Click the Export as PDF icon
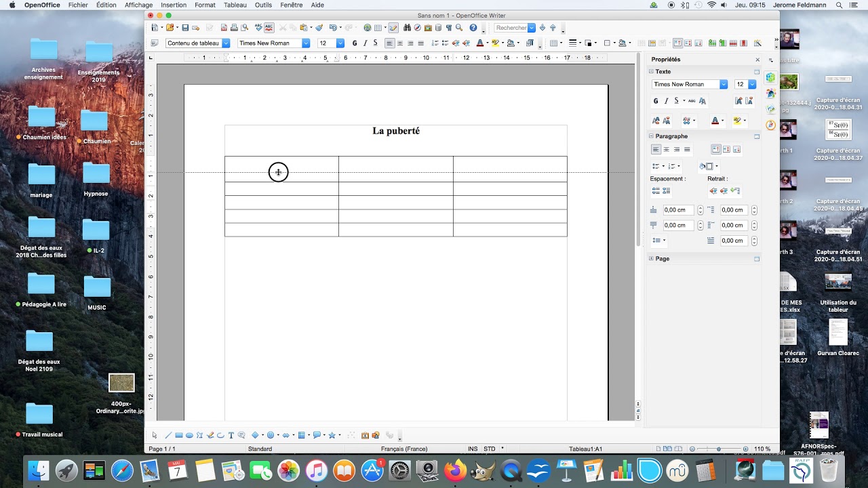 [x=224, y=28]
